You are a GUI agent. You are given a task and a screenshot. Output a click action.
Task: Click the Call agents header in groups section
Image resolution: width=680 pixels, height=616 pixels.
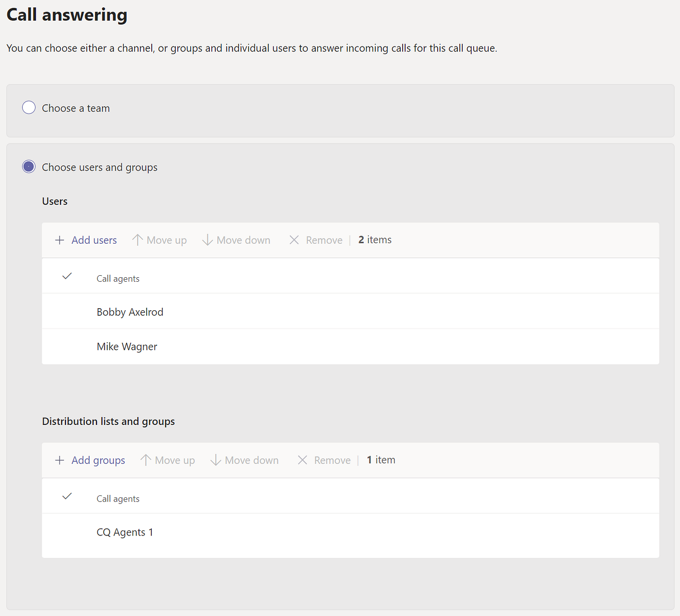click(118, 498)
